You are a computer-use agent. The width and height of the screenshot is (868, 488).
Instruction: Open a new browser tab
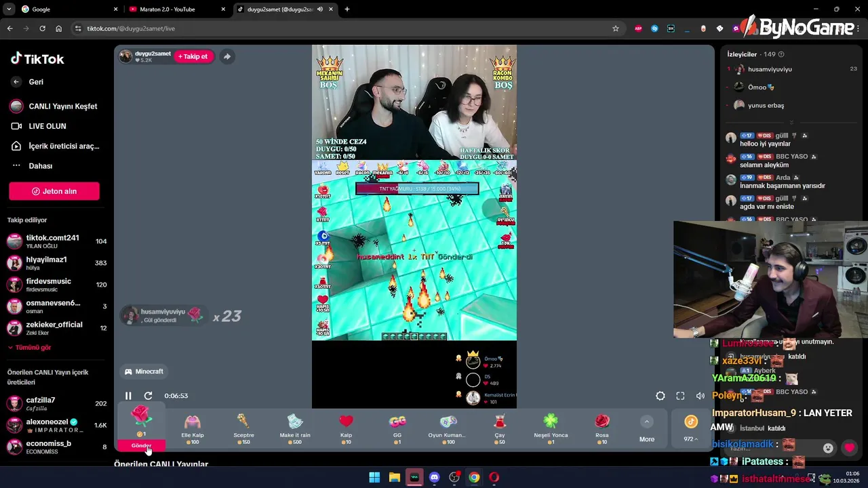point(347,9)
